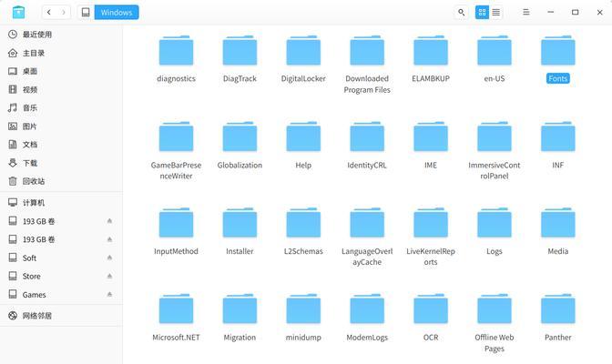Viewport: 612px width, 364px height.
Task: Select the Windows breadcrumb segment
Action: tap(117, 13)
